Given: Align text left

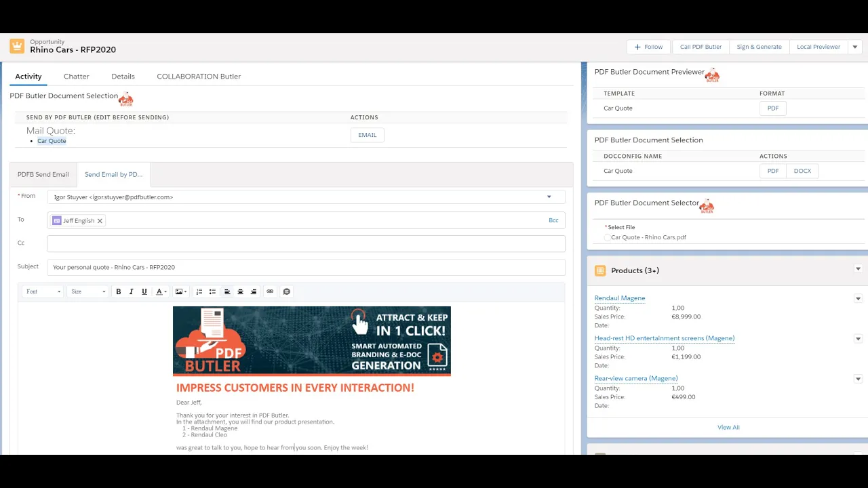Looking at the screenshot, I should (227, 291).
